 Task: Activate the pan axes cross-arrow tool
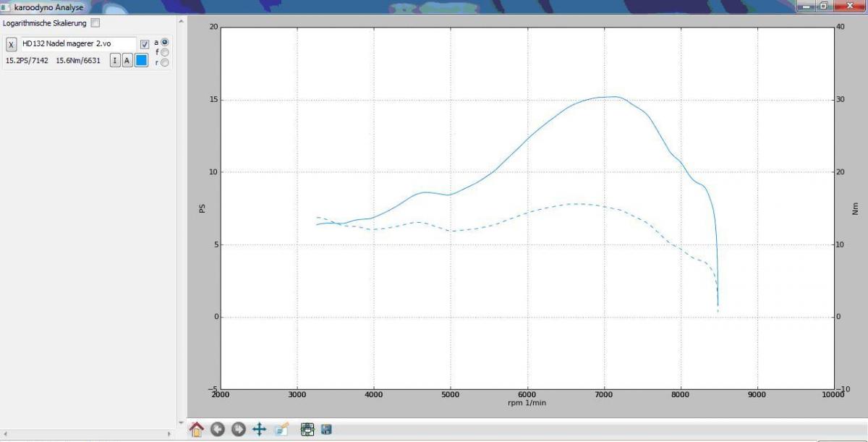coord(259,429)
